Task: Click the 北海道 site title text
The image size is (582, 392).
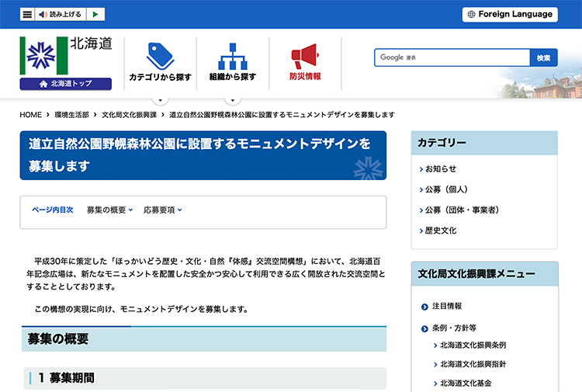Action: point(91,43)
